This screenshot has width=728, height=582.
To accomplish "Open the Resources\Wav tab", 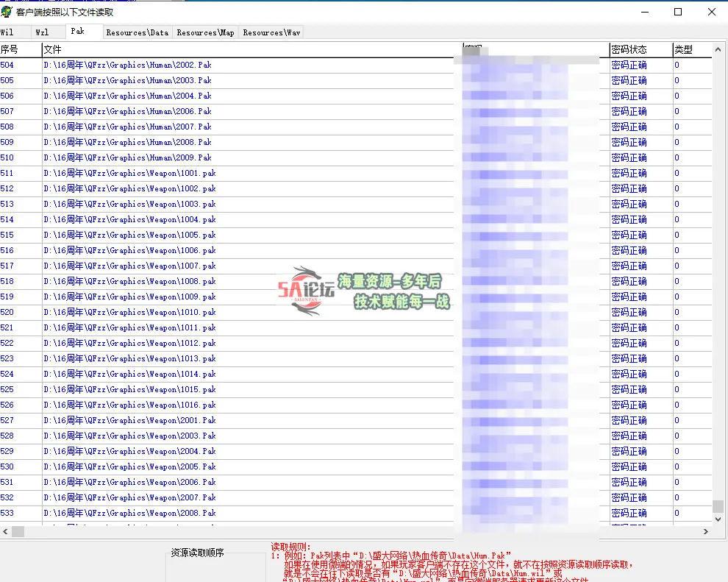I will (271, 32).
